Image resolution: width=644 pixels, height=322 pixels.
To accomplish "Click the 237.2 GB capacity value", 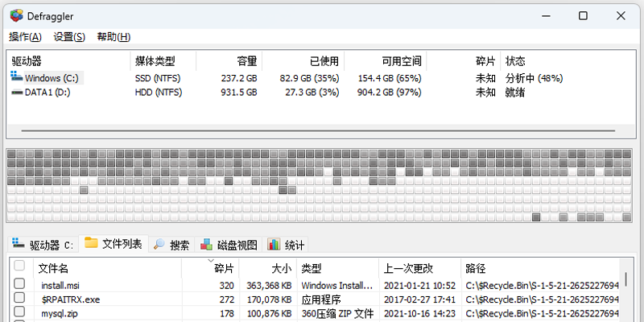I will click(238, 78).
